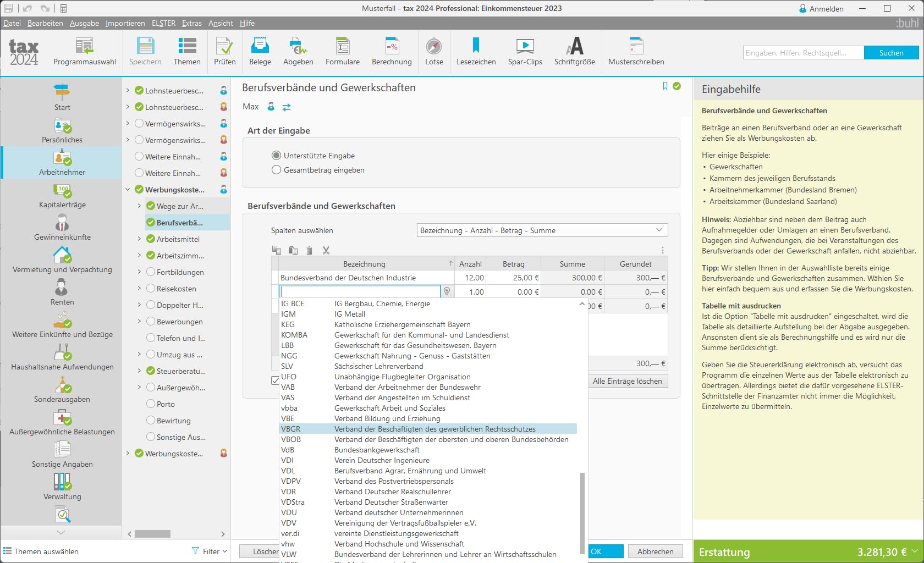Choose VBGR entry from suggestion list
The image size is (924, 563).
click(428, 429)
